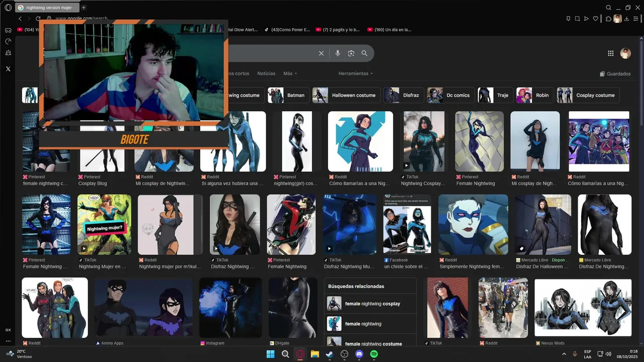Filter results by Halloween costume chip
This screenshot has width=644, height=362.
(x=346, y=95)
